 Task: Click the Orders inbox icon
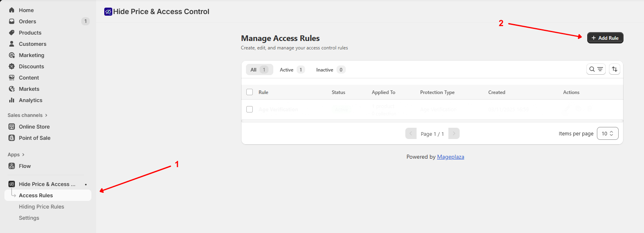[x=12, y=21]
